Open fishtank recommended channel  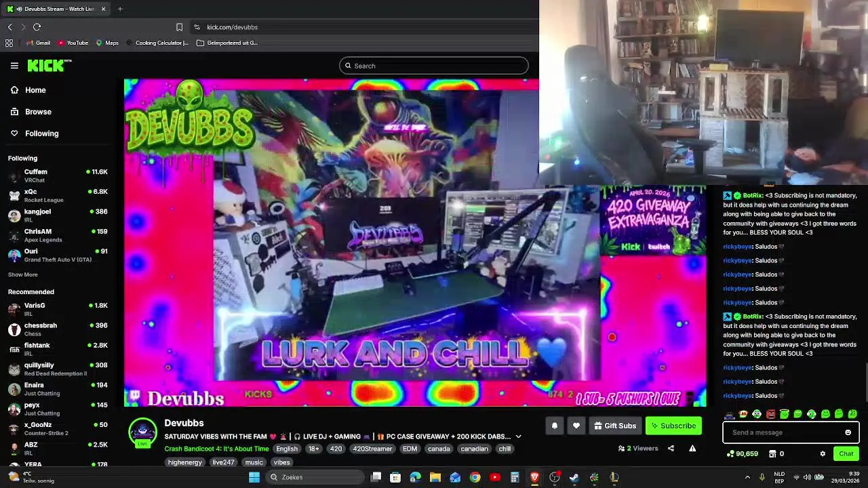(58, 349)
